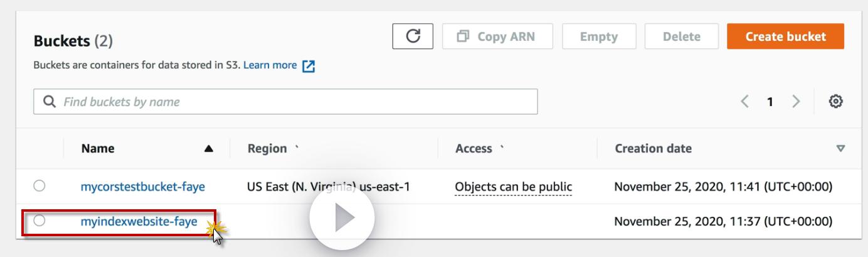The width and height of the screenshot is (868, 257).
Task: Click the Access column header
Action: (x=473, y=149)
